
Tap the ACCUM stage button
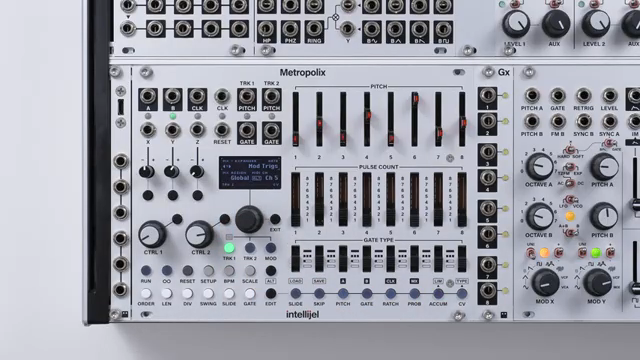(438, 293)
